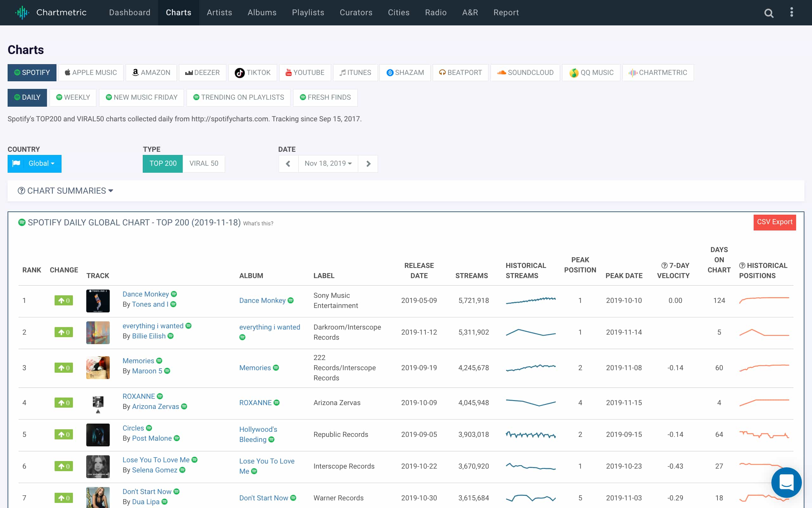Image resolution: width=812 pixels, height=508 pixels.
Task: Click the Spotify icon next to Dance Monkey track
Action: click(174, 294)
